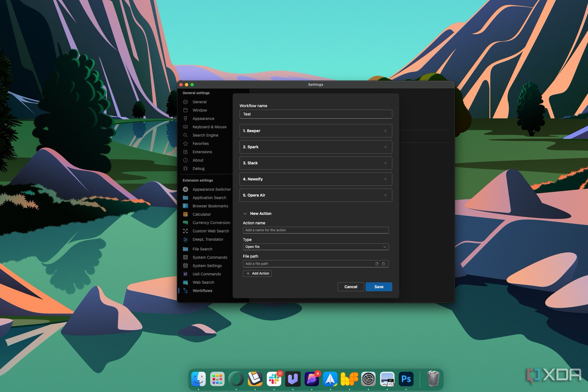Viewport: 588px width, 392px height.
Task: Select the Calculator extension in sidebar
Action: [x=201, y=214]
